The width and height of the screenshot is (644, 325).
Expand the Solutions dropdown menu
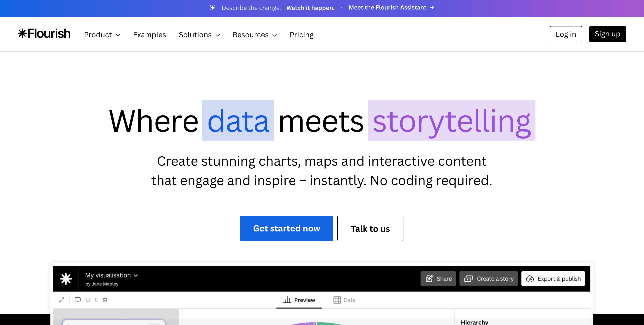[199, 35]
